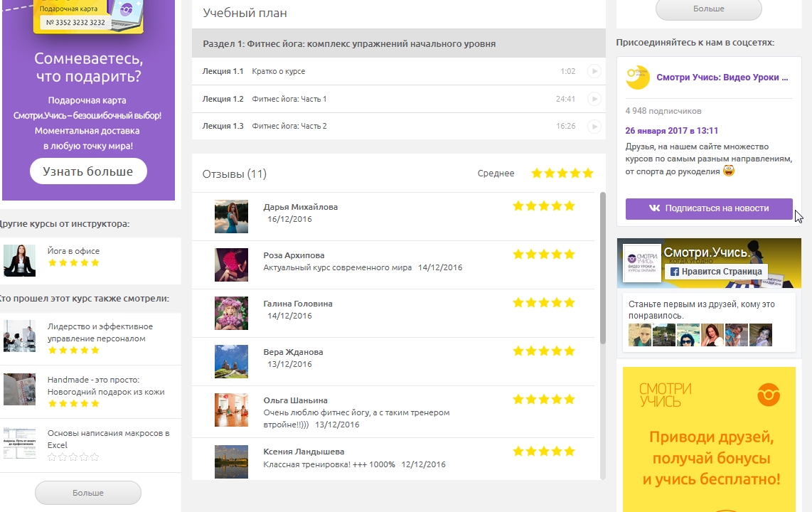This screenshot has width=812, height=512.
Task: Click the last Facebook friend photo
Action: click(x=761, y=335)
